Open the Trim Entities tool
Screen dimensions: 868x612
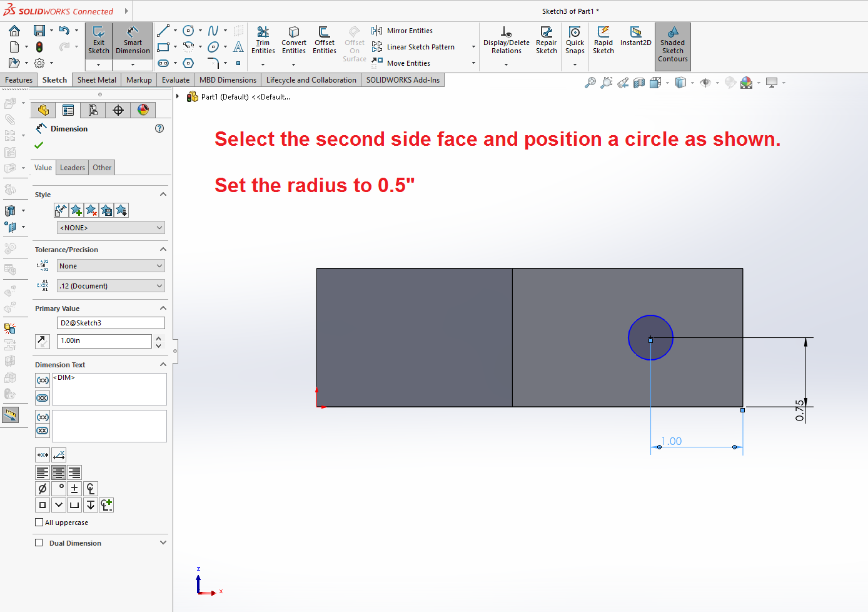click(263, 40)
